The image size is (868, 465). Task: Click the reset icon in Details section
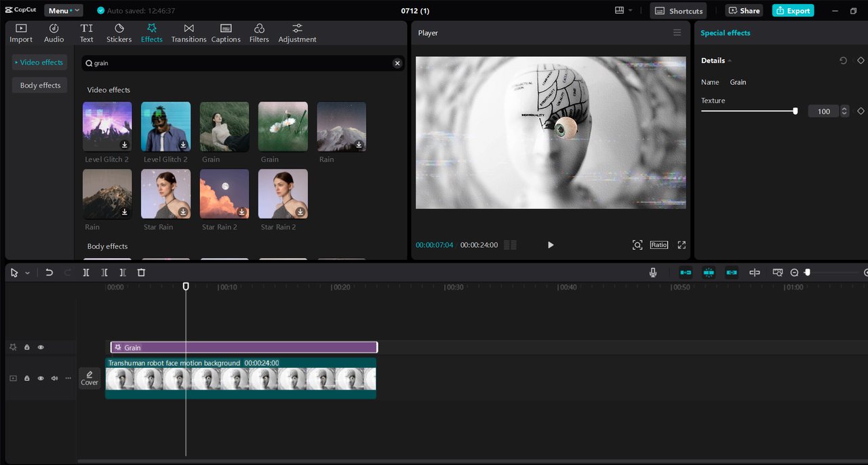[x=844, y=60]
